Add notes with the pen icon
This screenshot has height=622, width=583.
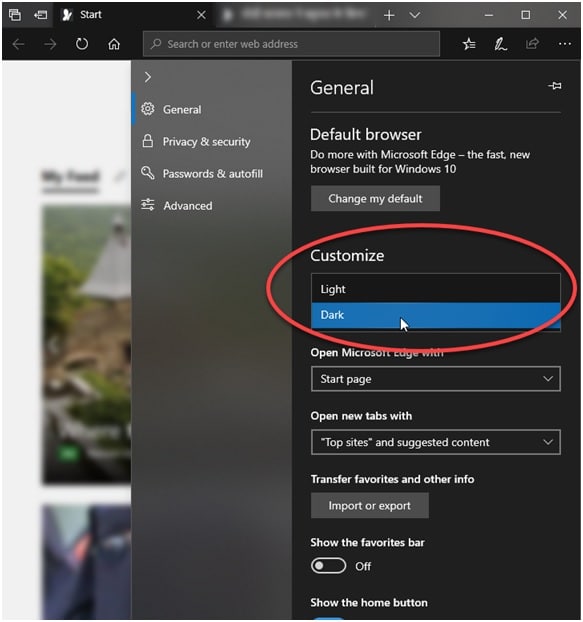pyautogui.click(x=500, y=44)
